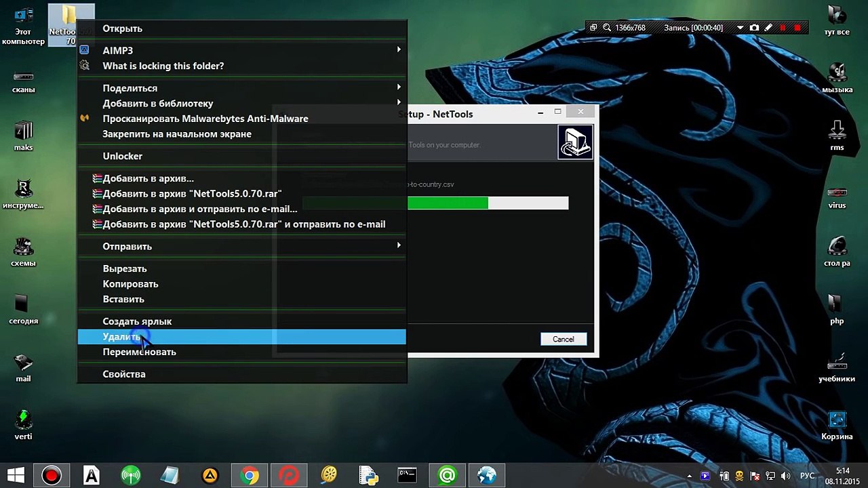Open the globe taskbar icon
The width and height of the screenshot is (868, 488).
(x=486, y=476)
